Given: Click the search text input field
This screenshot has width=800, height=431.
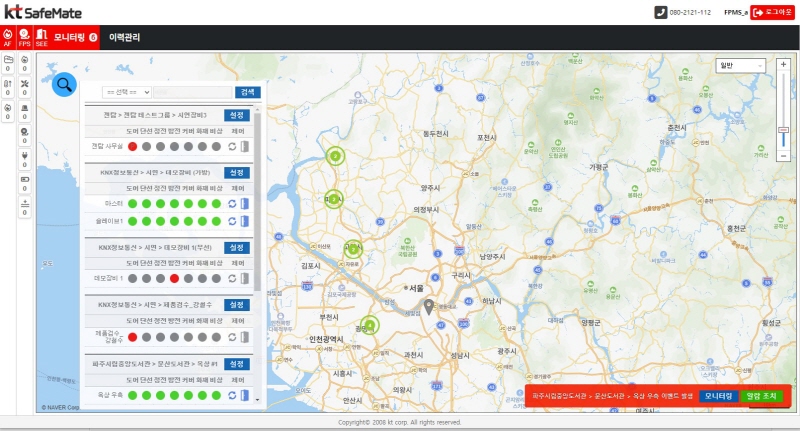Looking at the screenshot, I should [x=192, y=92].
